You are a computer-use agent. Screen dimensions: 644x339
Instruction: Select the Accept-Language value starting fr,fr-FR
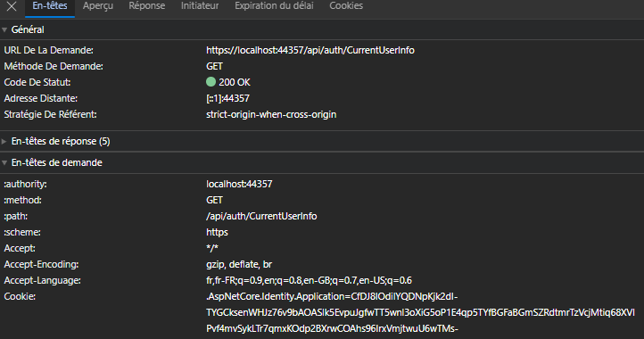[x=309, y=280]
